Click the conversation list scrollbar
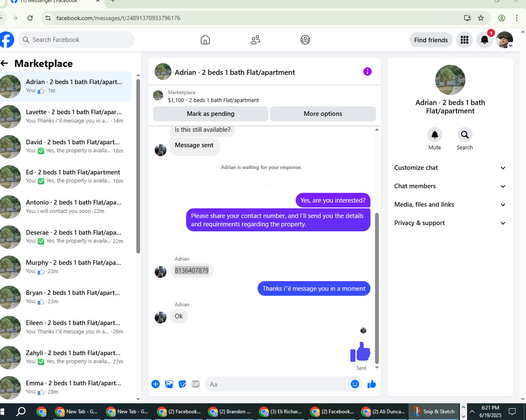Image resolution: width=526 pixels, height=420 pixels. 138,165
